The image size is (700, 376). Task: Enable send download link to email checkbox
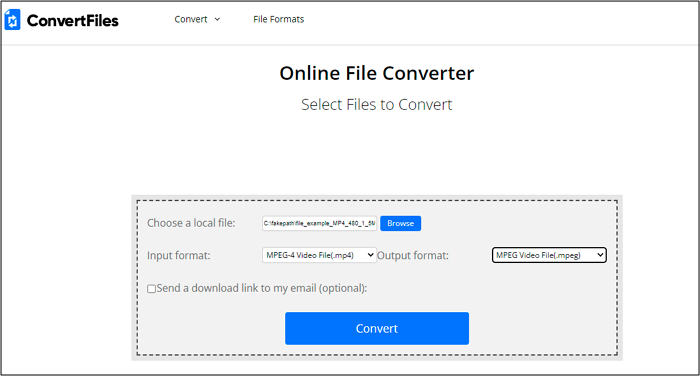152,288
